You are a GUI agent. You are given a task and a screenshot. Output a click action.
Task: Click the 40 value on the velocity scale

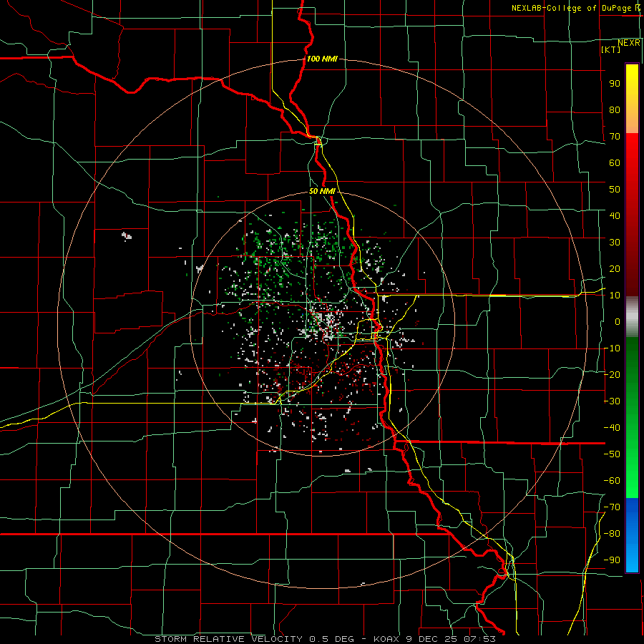tap(615, 216)
